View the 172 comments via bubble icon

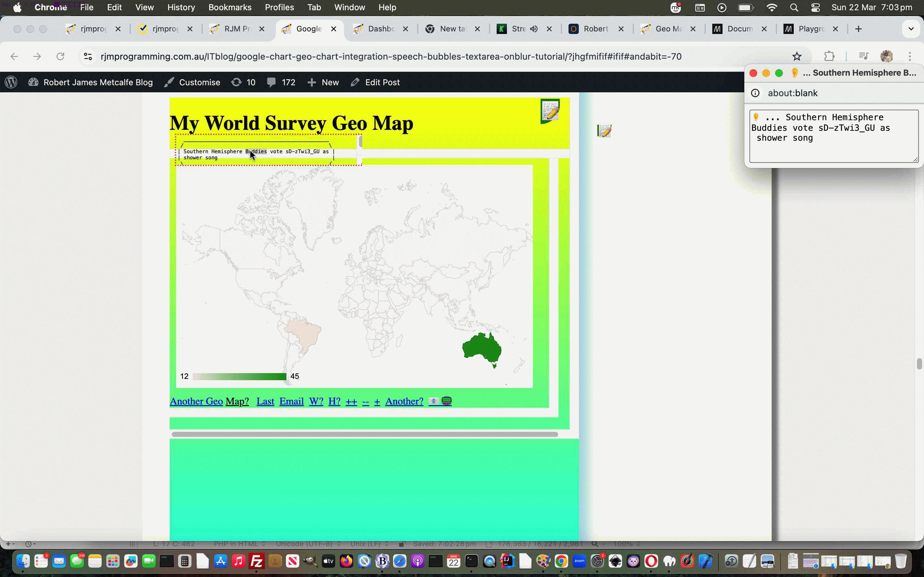coord(272,82)
